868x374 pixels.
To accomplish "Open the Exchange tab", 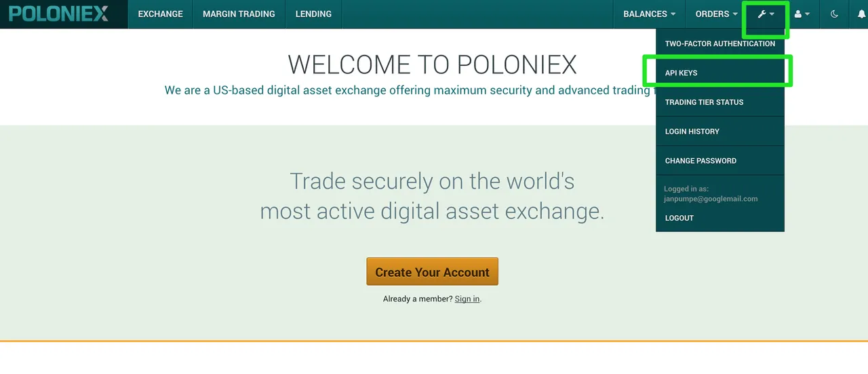I will pyautogui.click(x=161, y=14).
